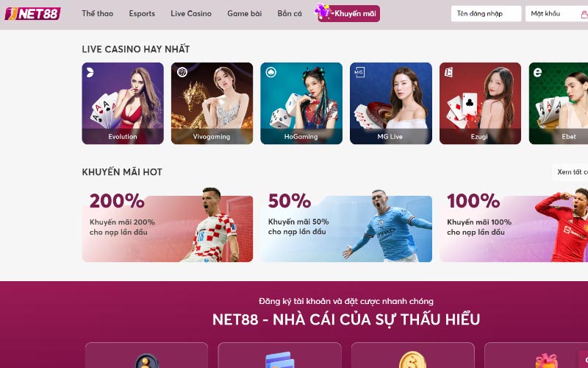Viewport: 588px width, 368px height.
Task: Click the Khuyến mãi promotions button
Action: coord(349,13)
